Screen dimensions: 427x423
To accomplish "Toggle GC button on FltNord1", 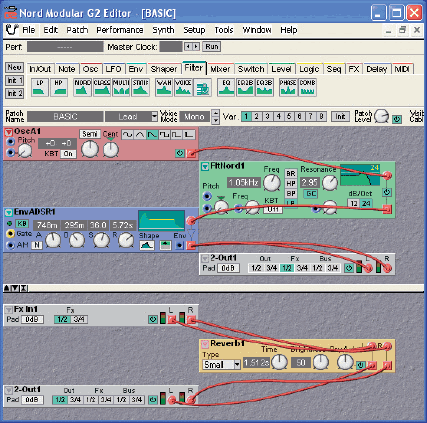I will click(311, 194).
